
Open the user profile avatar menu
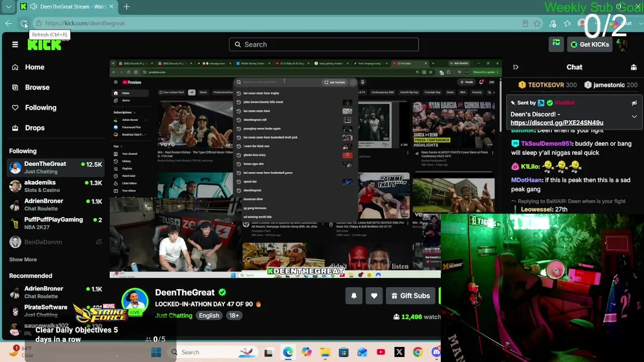pyautogui.click(x=623, y=45)
